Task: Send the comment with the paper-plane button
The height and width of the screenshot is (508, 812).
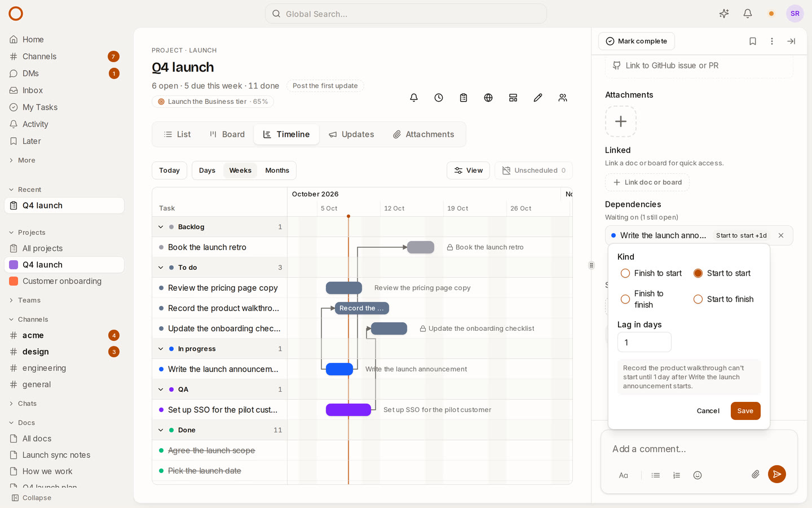Action: (x=777, y=474)
